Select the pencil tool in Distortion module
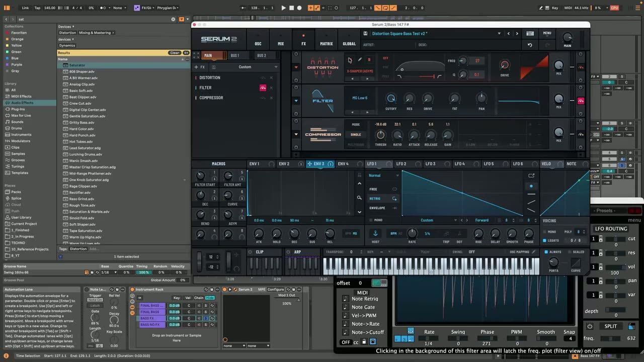This screenshot has height=362, width=644. [360, 59]
